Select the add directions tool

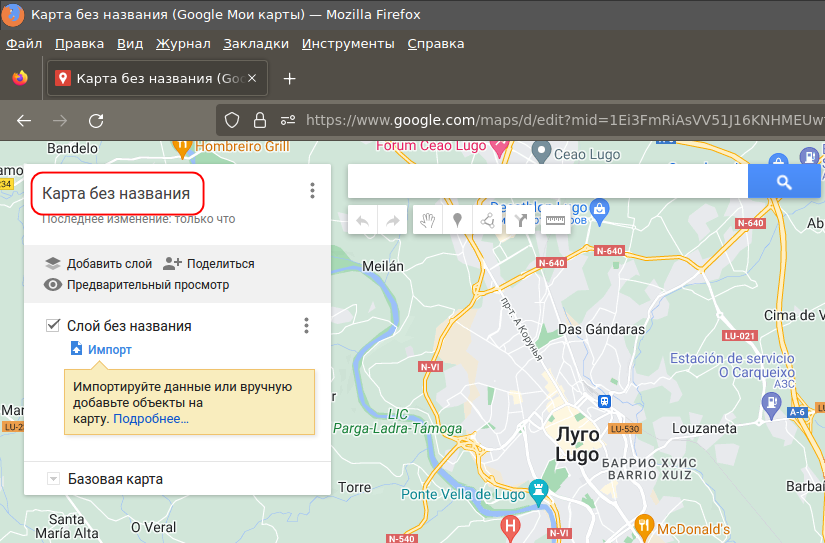[x=520, y=220]
